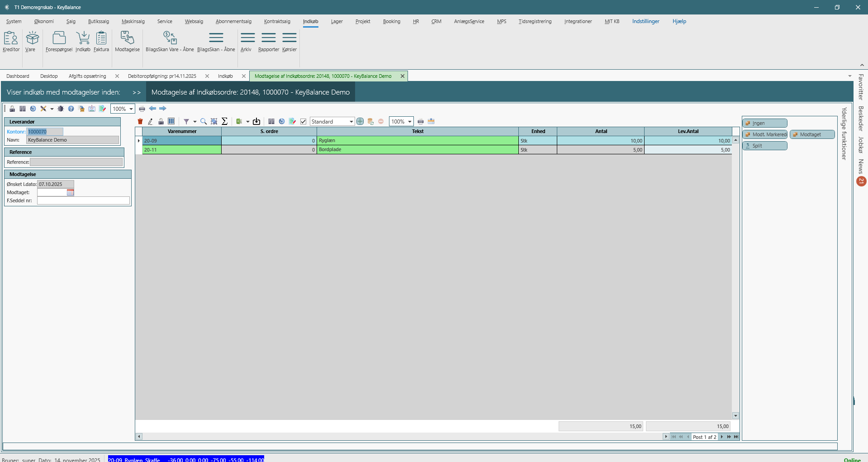
Task: Click the magnifier search icon in grid toolbar
Action: pos(204,121)
